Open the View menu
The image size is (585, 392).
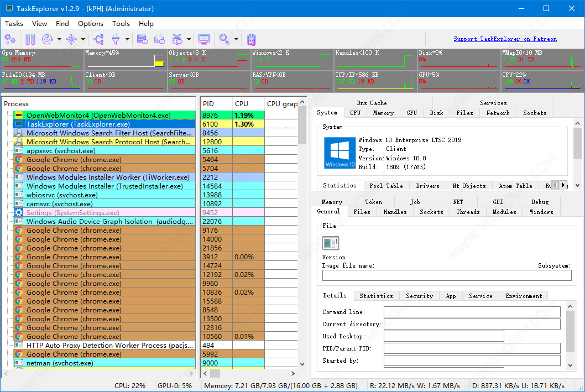[39, 23]
